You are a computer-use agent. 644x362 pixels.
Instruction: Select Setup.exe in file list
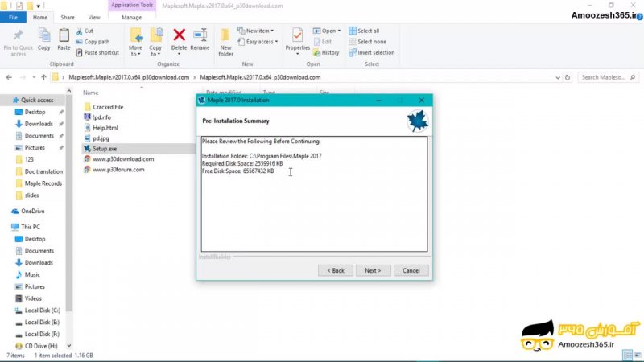coord(101,149)
